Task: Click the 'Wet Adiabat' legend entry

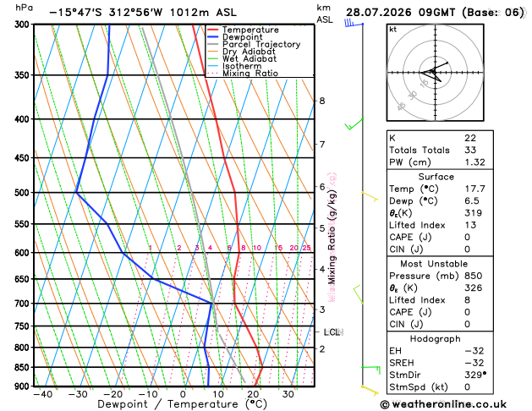Action: point(250,58)
